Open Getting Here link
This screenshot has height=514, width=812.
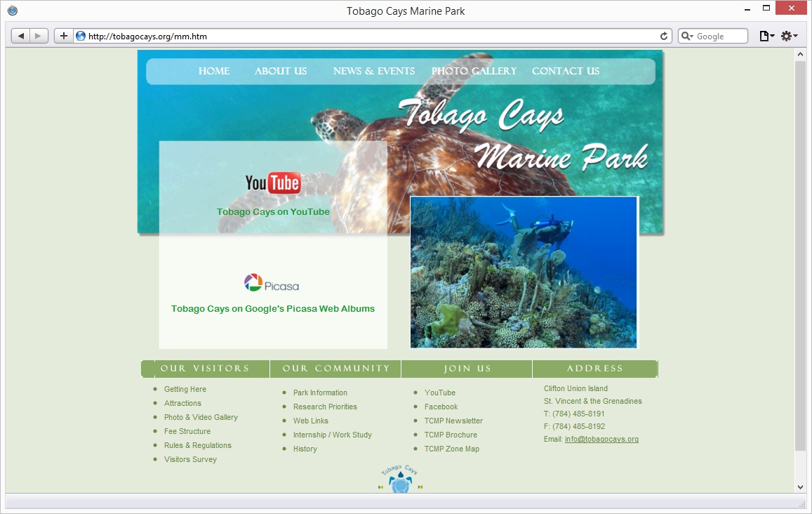click(x=185, y=389)
